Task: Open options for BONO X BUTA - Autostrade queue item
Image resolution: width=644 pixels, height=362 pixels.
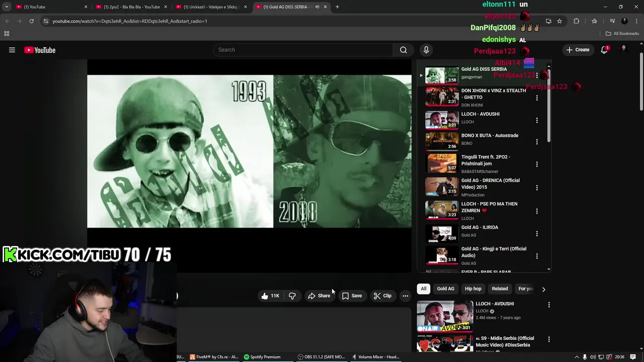Action: pyautogui.click(x=537, y=142)
